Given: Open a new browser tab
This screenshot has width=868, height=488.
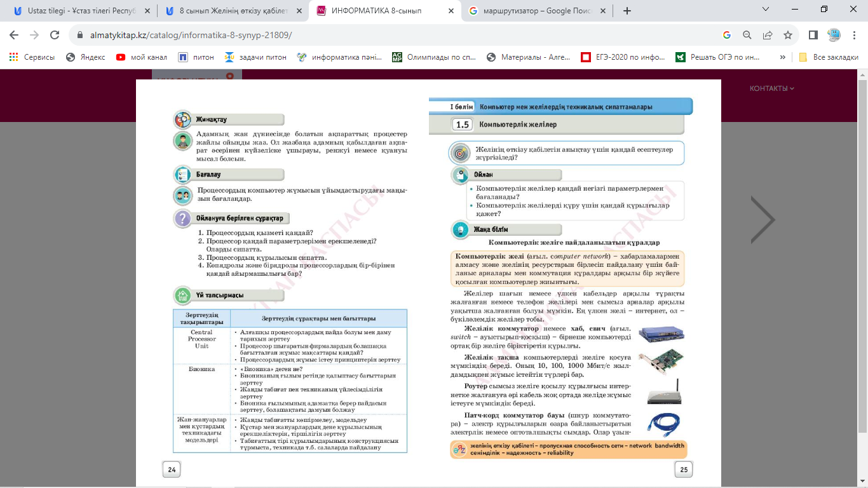Looking at the screenshot, I should pyautogui.click(x=627, y=11).
